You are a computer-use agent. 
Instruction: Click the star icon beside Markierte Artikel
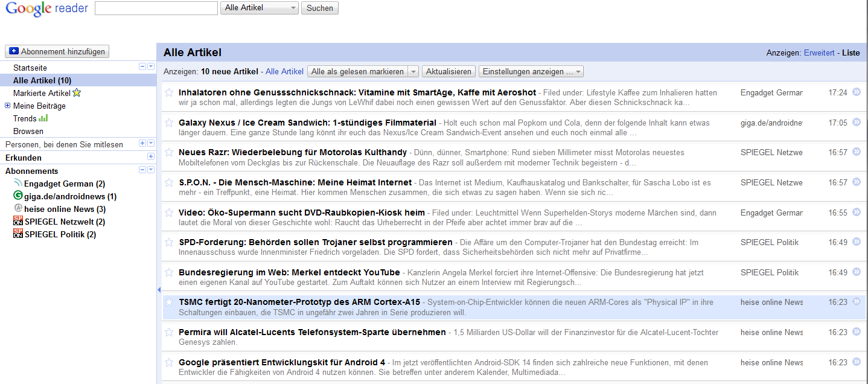click(x=77, y=93)
